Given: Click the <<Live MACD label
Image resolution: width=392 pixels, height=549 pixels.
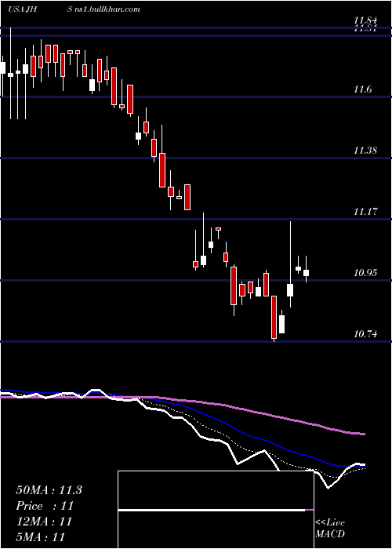Looking at the screenshot, I should click(330, 528).
